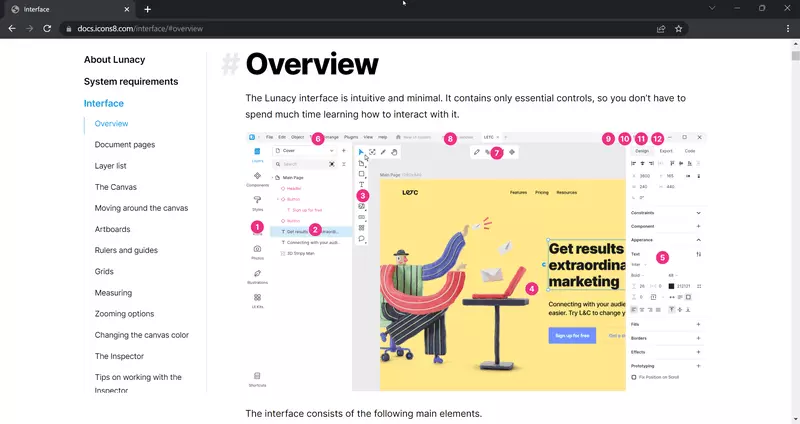Screen dimensions: 800x424
Task: Select the arrow Select tool in Lunacy screenshot
Action: [x=361, y=152]
